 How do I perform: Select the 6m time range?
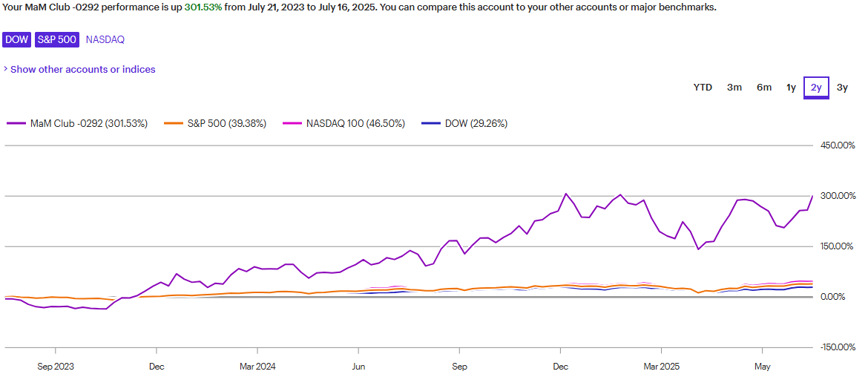(x=764, y=88)
